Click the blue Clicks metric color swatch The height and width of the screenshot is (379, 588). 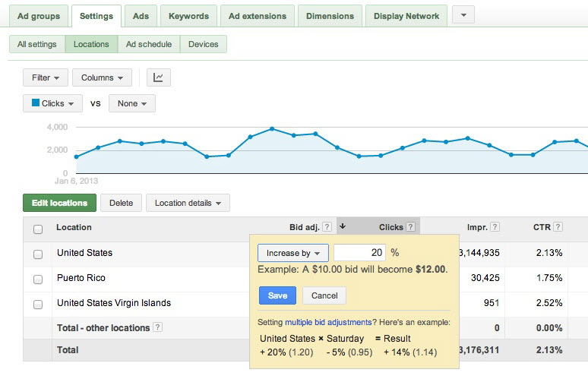pyautogui.click(x=35, y=103)
